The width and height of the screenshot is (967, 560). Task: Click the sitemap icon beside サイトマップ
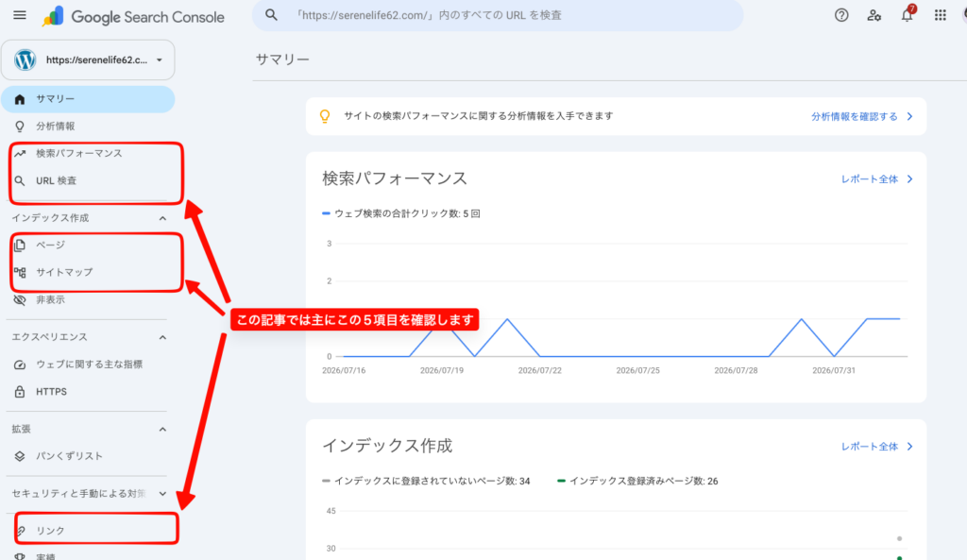point(20,272)
